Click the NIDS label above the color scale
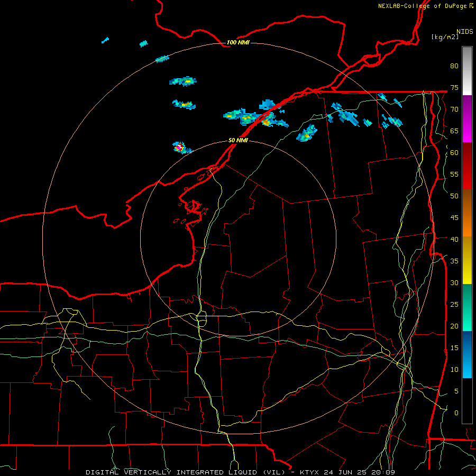 click(x=464, y=32)
